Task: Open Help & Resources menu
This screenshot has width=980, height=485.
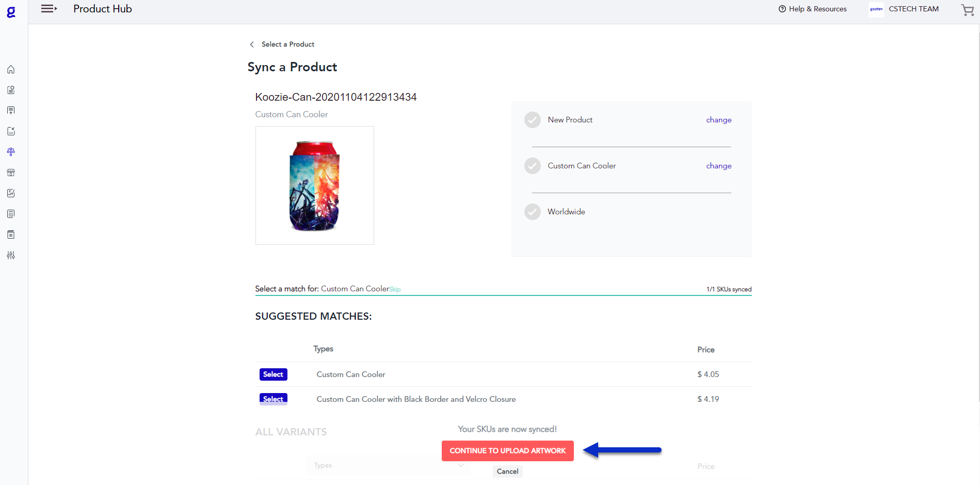Action: point(812,9)
